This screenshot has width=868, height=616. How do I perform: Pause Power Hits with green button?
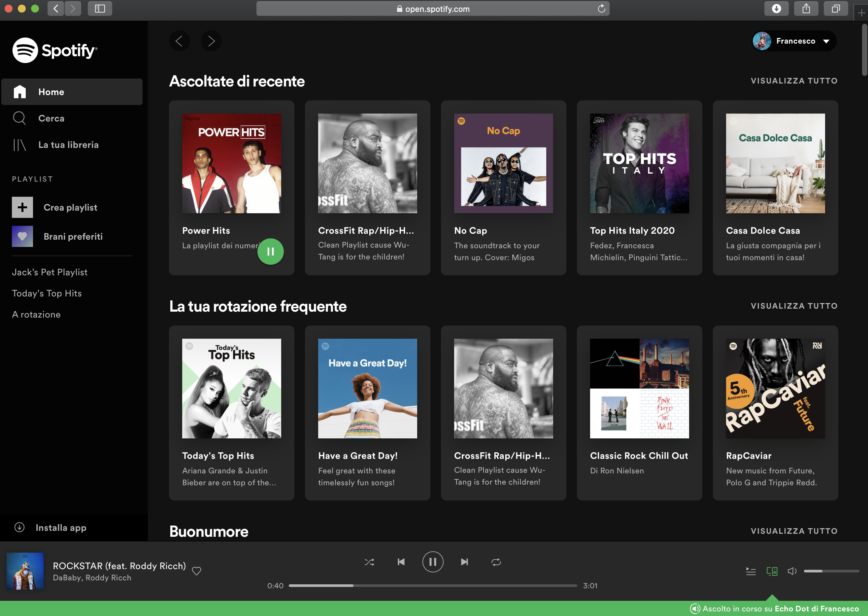pyautogui.click(x=270, y=252)
